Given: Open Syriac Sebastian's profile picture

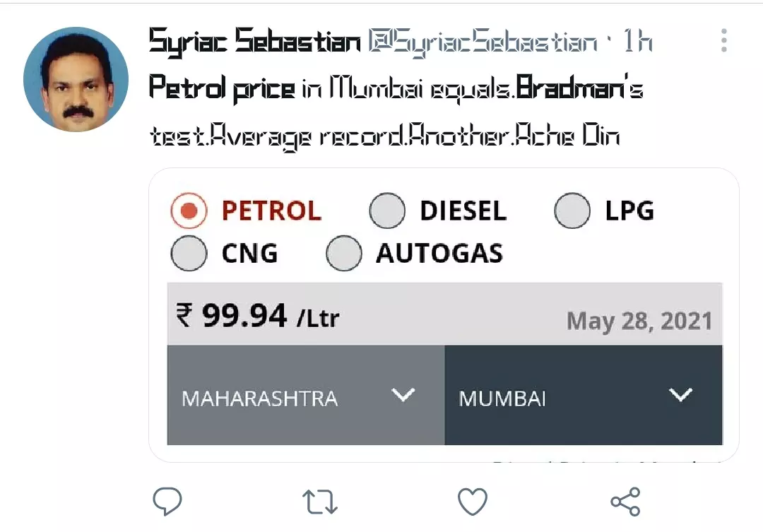Looking at the screenshot, I should (76, 80).
